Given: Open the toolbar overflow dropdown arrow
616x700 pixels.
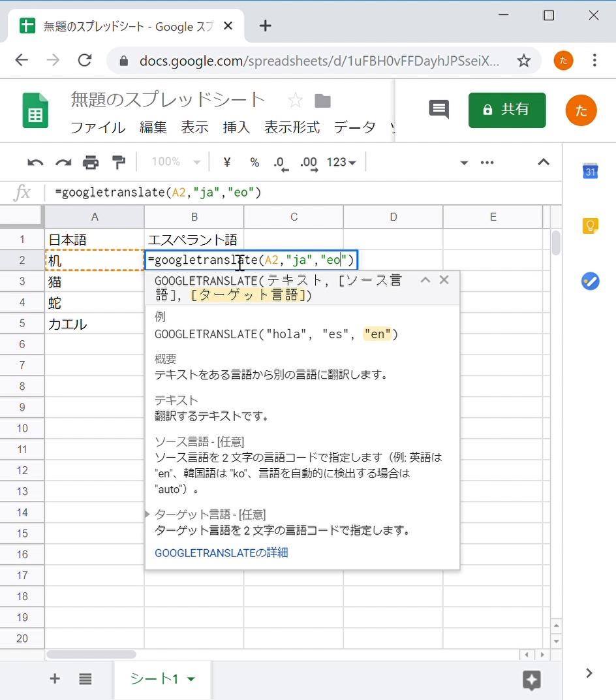Looking at the screenshot, I should tap(464, 163).
